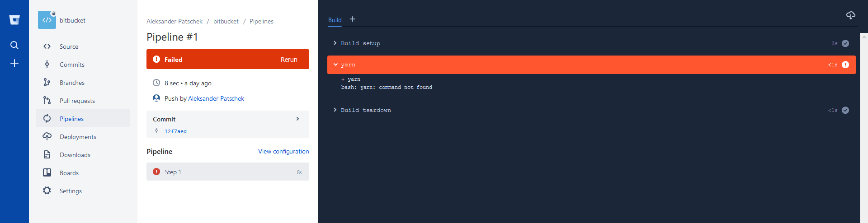Open the View configuration link
The height and width of the screenshot is (223, 868).
(283, 151)
